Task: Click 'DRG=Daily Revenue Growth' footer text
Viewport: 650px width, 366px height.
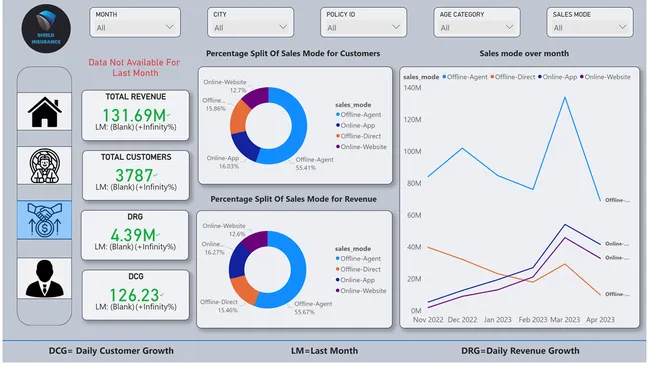Action: [520, 351]
